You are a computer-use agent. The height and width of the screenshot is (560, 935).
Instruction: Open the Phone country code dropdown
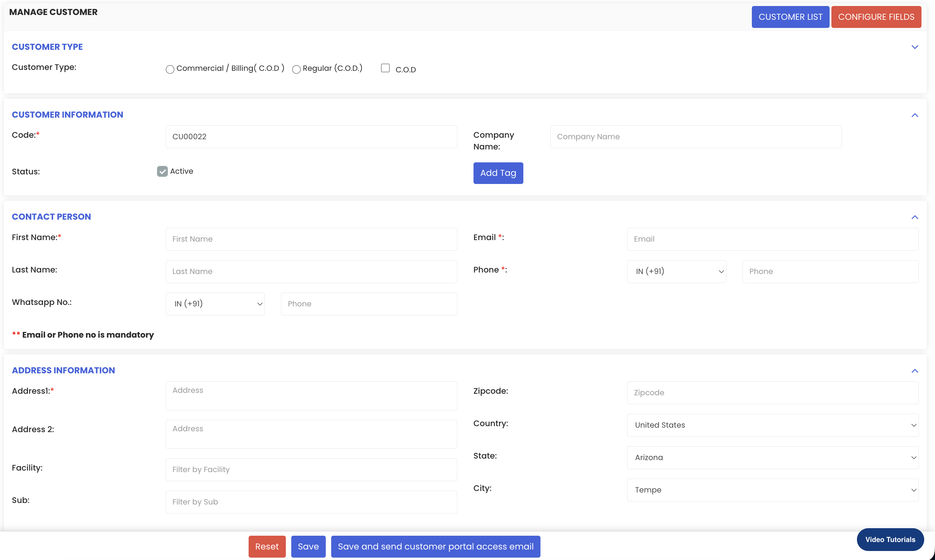pyautogui.click(x=676, y=271)
